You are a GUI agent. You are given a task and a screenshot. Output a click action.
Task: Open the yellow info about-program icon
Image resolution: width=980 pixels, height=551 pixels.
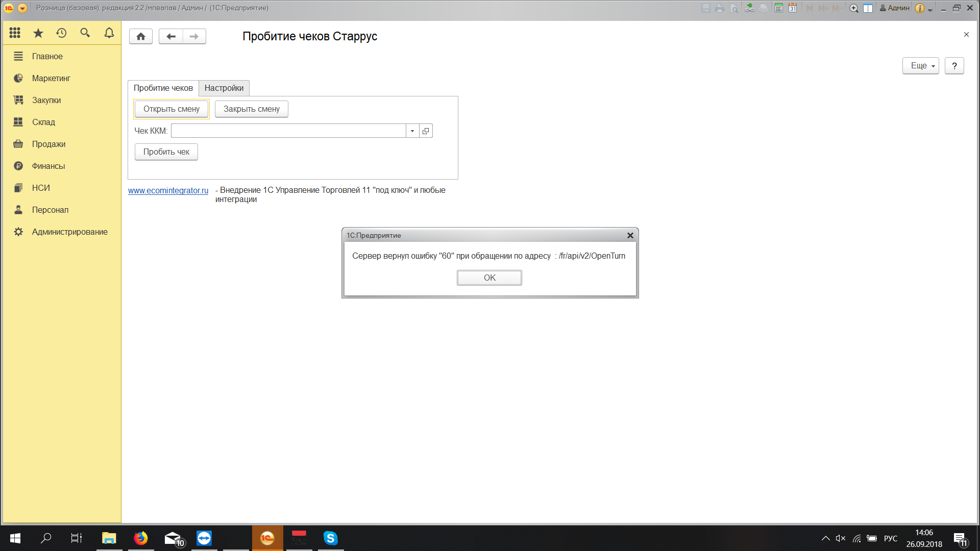click(x=920, y=8)
